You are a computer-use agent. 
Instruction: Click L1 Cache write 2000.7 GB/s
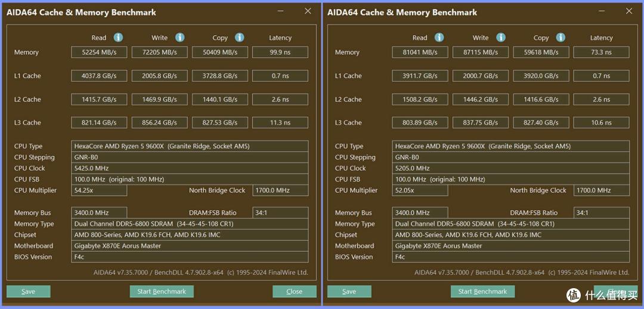point(481,76)
